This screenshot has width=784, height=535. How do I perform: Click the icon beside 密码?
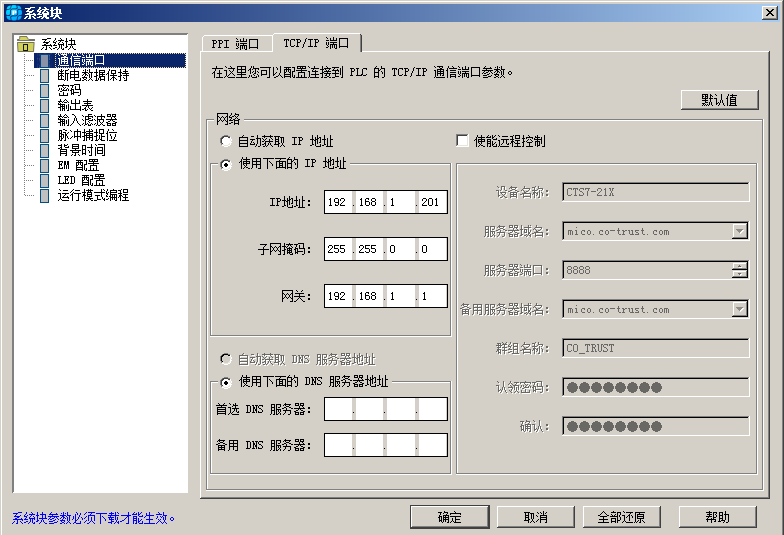[44, 90]
